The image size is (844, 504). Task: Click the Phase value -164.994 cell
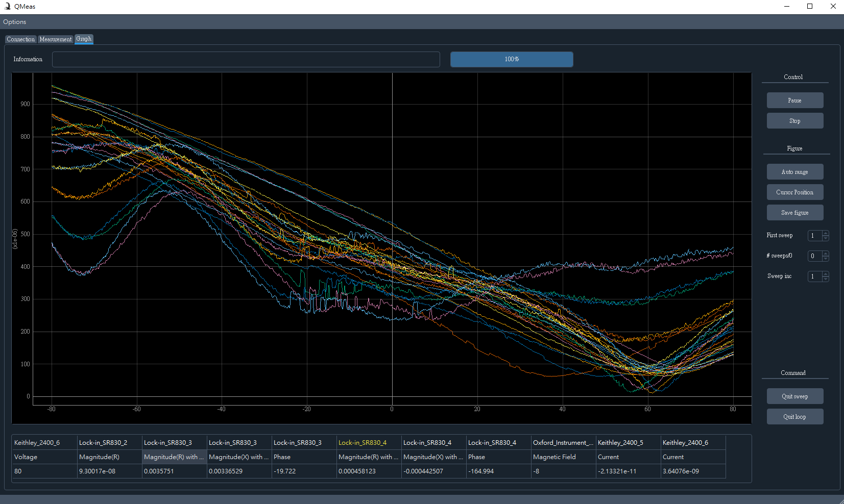pyautogui.click(x=498, y=471)
